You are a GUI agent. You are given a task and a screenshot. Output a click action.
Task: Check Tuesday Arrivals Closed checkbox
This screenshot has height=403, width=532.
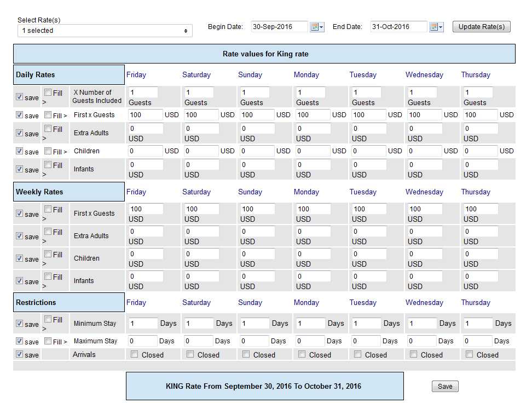coord(357,354)
